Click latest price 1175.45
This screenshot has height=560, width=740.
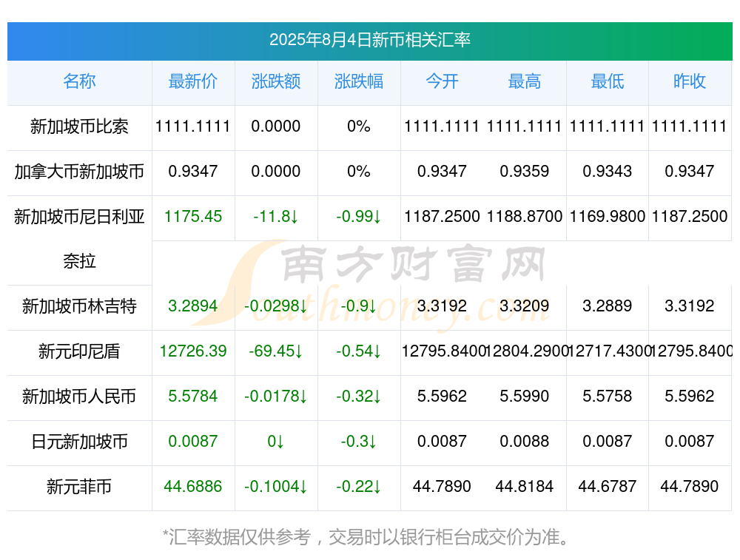point(192,217)
